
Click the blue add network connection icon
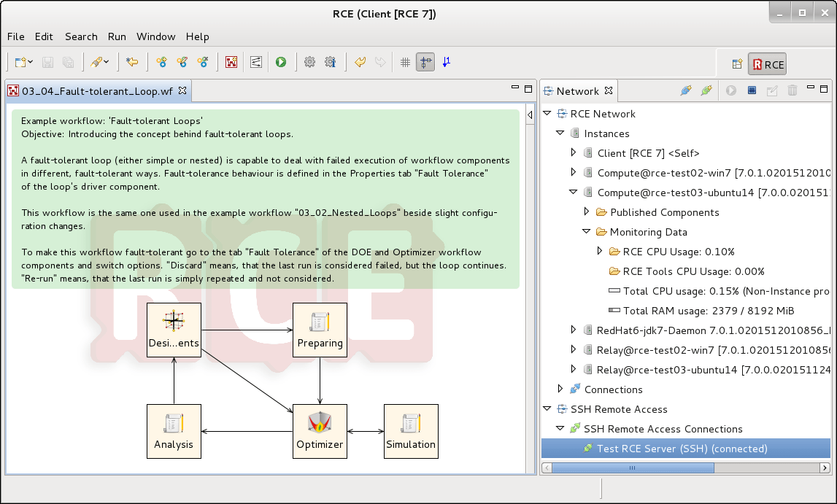coord(686,90)
